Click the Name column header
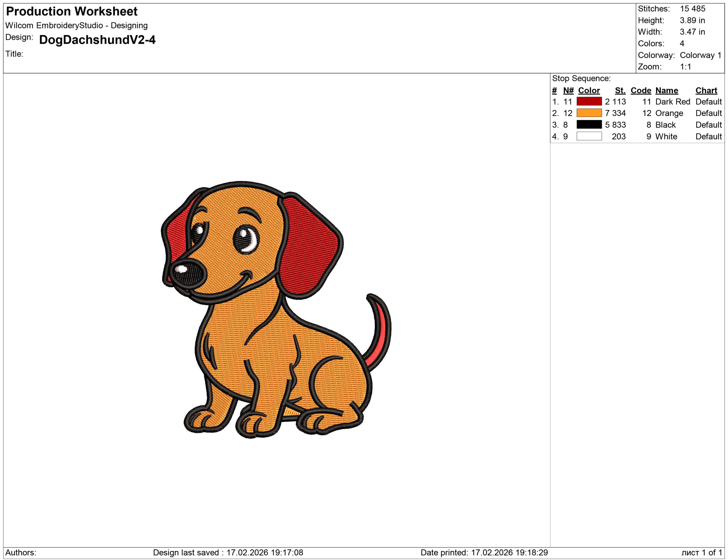 click(667, 90)
